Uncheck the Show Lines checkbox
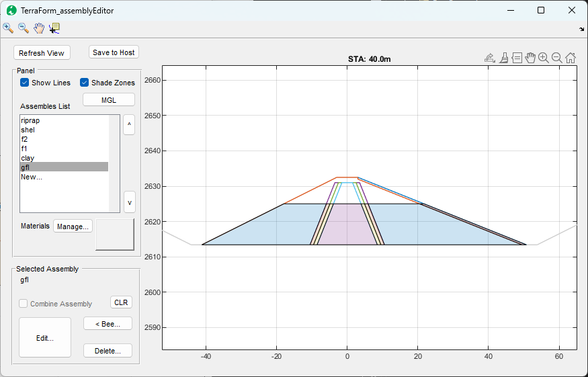Viewport: 588px width, 377px height. coord(25,83)
